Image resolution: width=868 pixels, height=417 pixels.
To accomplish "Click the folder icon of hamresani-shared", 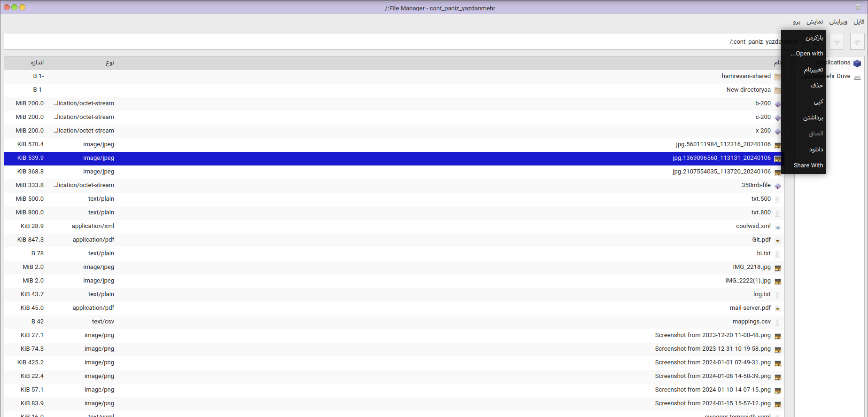I will tap(778, 77).
